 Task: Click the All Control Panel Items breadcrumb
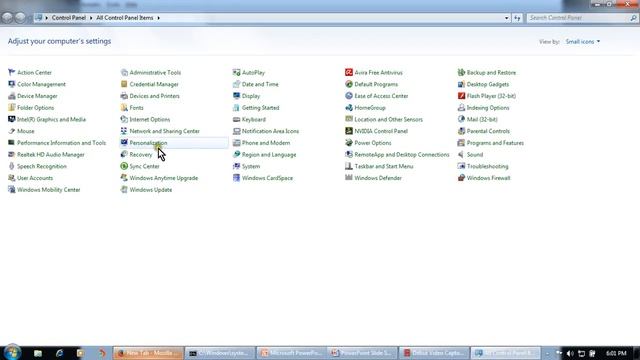[x=124, y=18]
